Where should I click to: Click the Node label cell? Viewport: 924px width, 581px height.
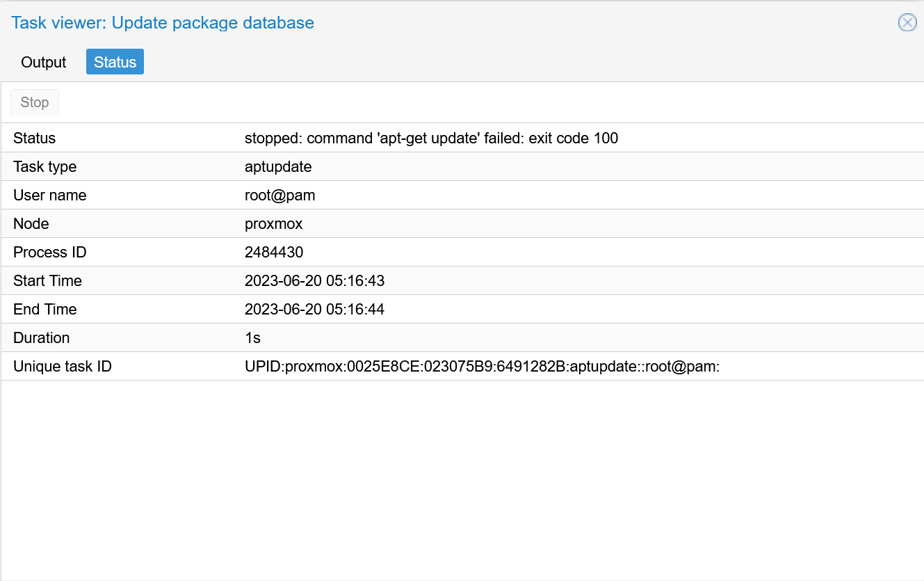click(31, 223)
